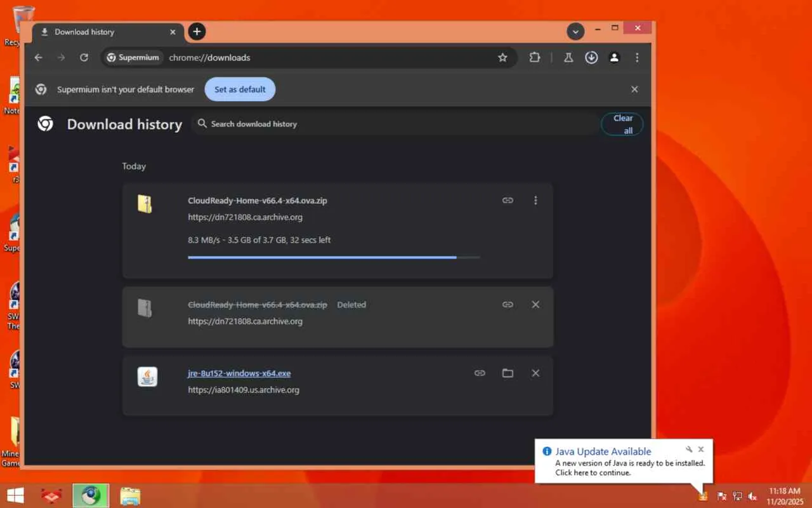Go back using the browser Back arrow

pyautogui.click(x=39, y=58)
